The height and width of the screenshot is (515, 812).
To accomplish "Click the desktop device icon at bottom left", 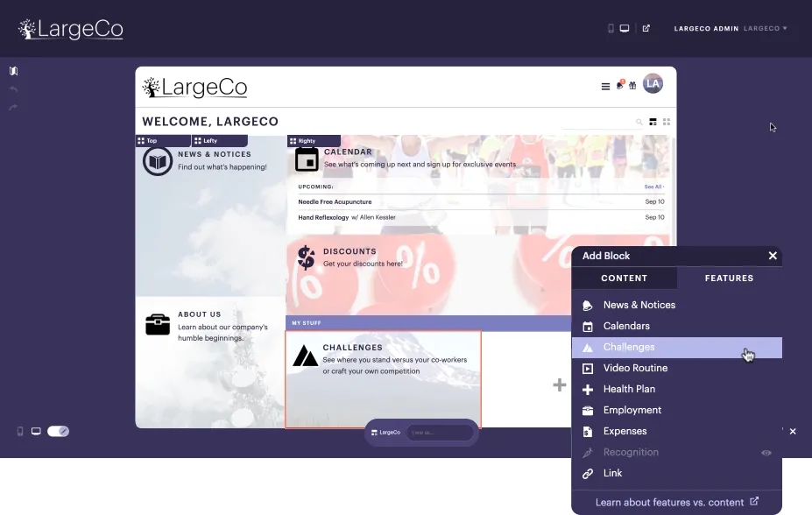I will [x=36, y=431].
